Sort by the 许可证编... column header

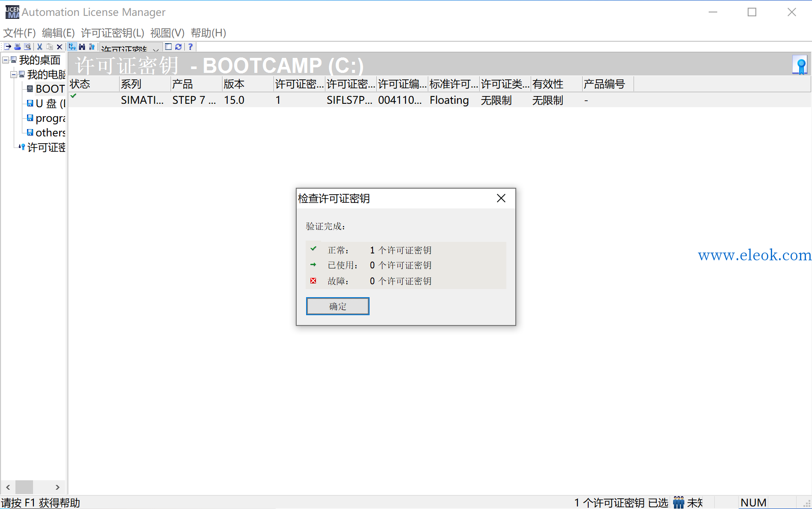[x=402, y=84]
